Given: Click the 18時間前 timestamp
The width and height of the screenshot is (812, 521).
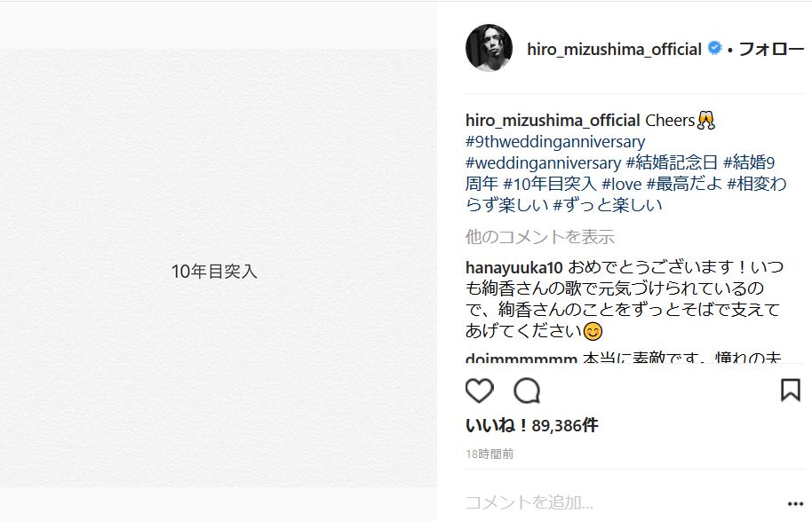Looking at the screenshot, I should 490,454.
